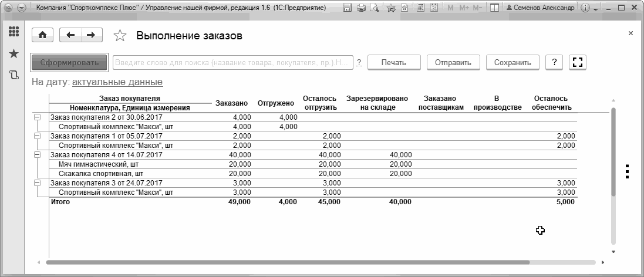Click the Отправить button
The image size is (644, 277).
pyautogui.click(x=453, y=62)
